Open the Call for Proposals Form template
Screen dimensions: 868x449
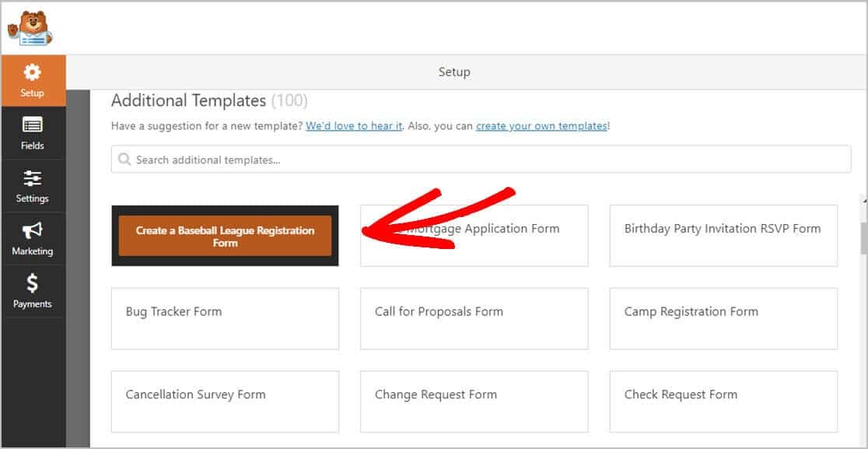[474, 318]
